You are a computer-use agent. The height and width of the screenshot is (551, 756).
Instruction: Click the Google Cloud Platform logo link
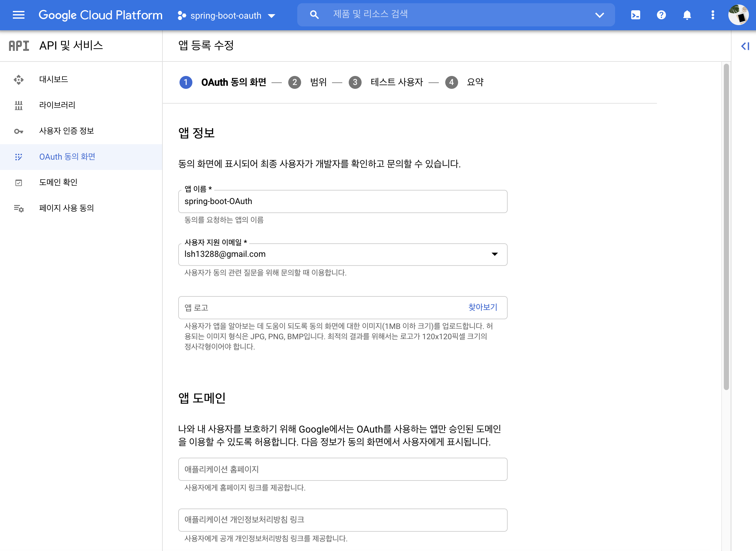tap(100, 15)
